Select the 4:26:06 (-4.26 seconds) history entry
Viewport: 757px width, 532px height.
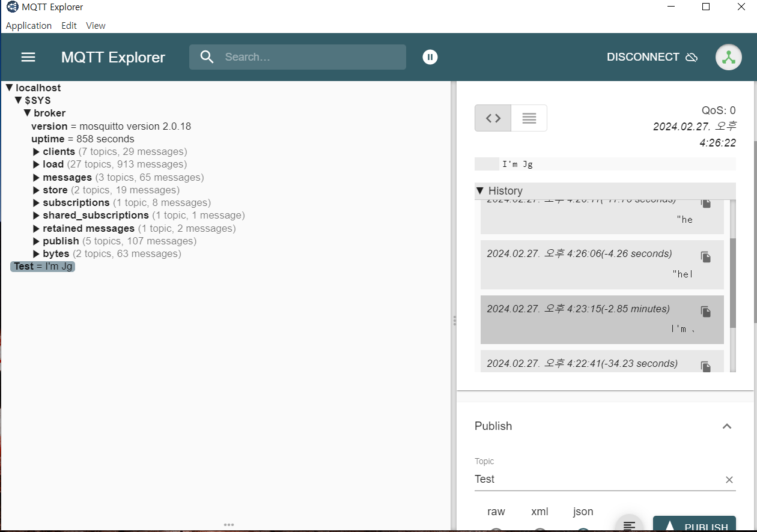click(602, 265)
